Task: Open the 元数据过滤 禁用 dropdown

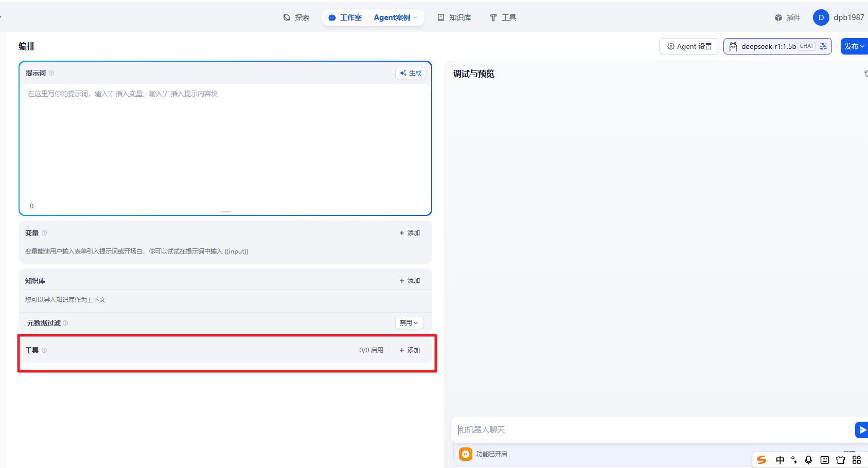Action: pyautogui.click(x=409, y=323)
